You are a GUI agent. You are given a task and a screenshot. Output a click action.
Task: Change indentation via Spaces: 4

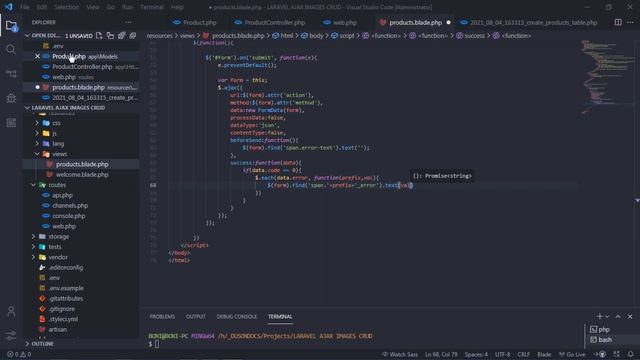[x=476, y=354]
